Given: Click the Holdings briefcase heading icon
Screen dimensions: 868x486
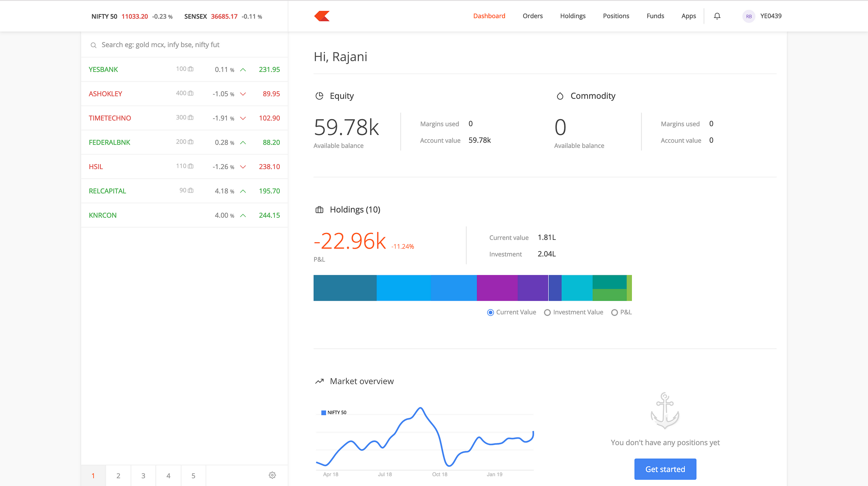Looking at the screenshot, I should (319, 210).
